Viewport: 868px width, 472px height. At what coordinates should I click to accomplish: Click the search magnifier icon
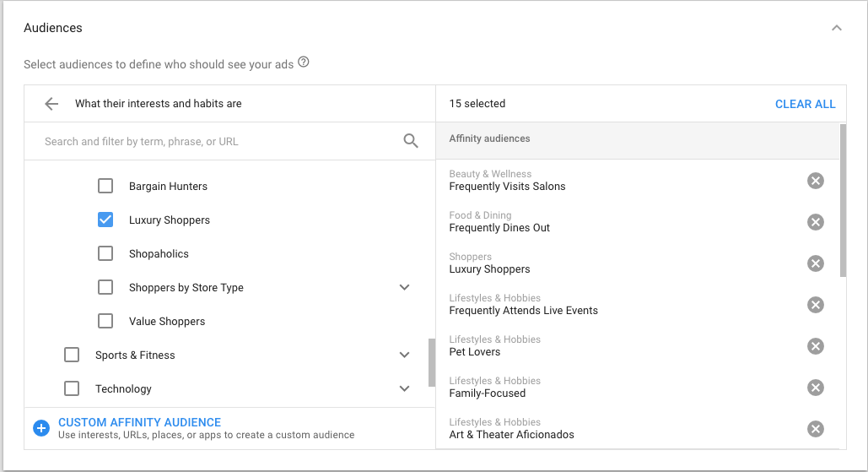(411, 141)
